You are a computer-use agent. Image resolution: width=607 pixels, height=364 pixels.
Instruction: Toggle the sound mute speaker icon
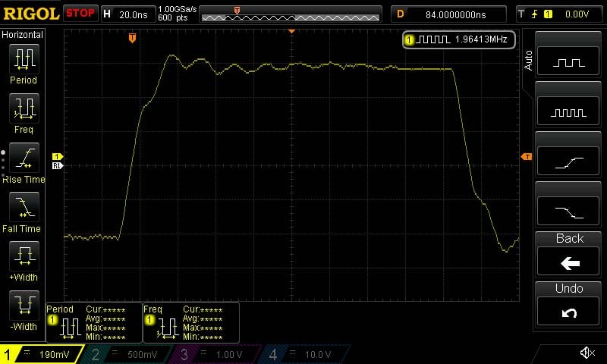(x=587, y=353)
